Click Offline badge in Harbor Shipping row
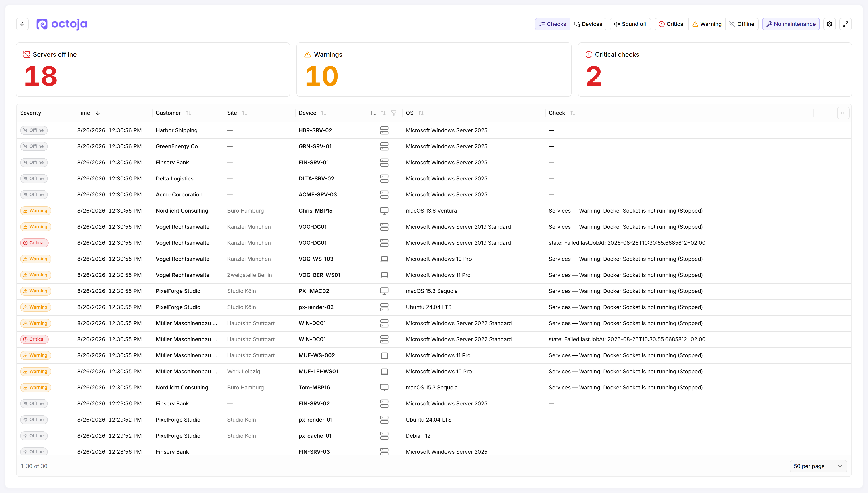Screen dimensions: 868x493 (x=34, y=130)
